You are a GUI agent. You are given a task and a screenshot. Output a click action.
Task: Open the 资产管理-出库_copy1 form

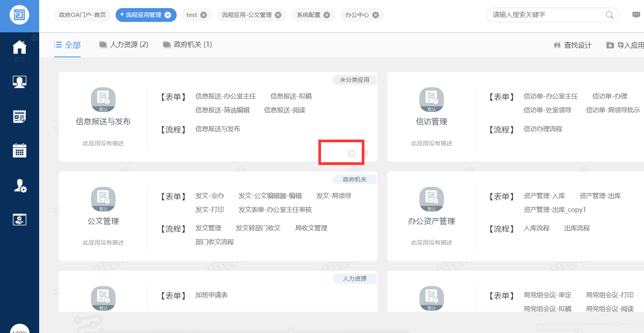(555, 210)
